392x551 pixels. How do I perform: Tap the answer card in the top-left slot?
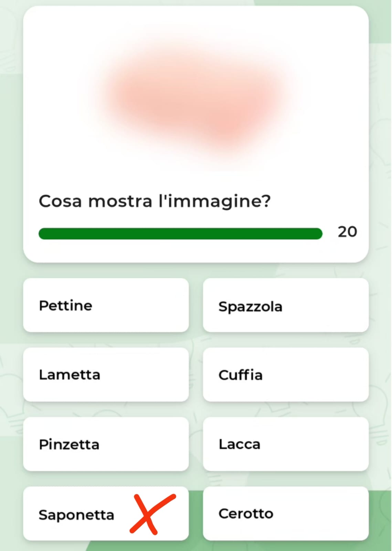click(106, 305)
